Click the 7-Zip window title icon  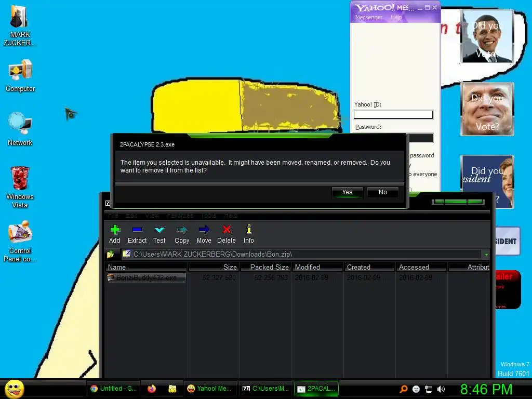click(x=108, y=203)
